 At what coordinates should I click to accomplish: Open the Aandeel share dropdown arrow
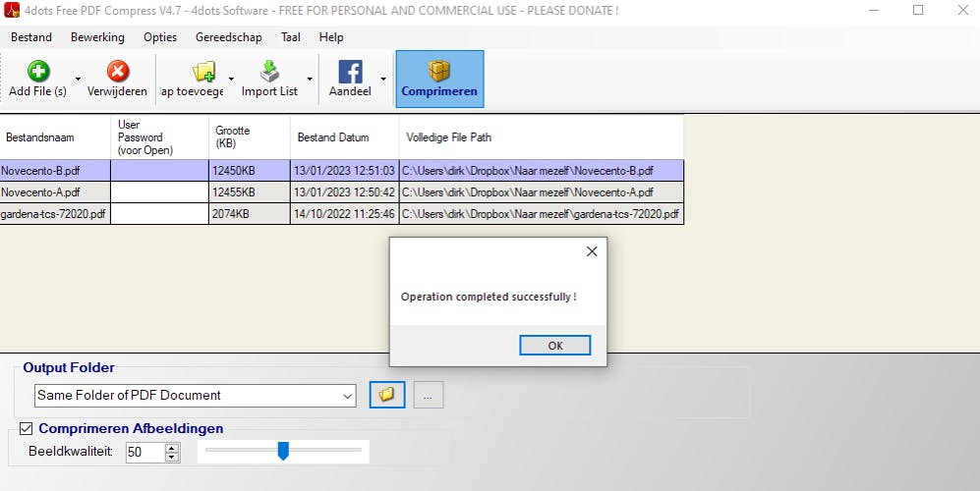coord(383,79)
